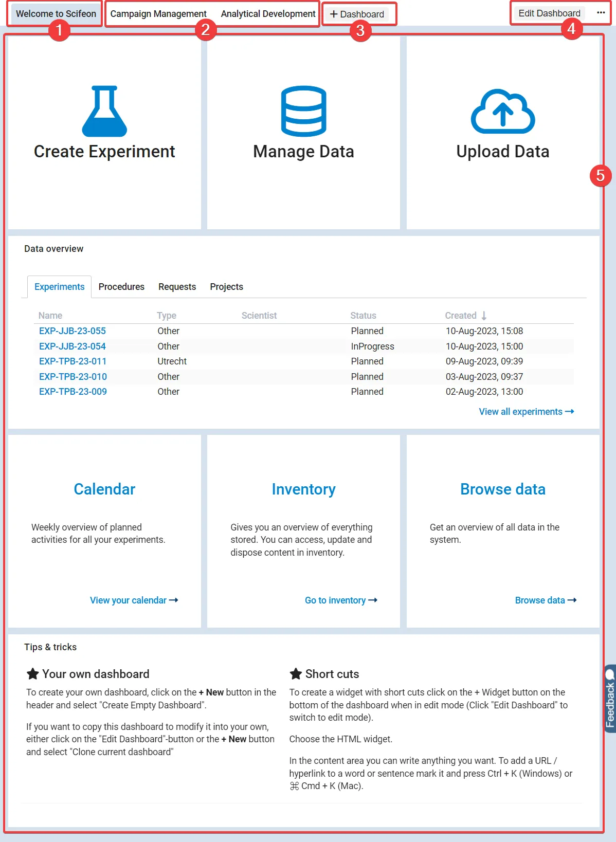Select the Procedures tab in Data overview
Image resolution: width=616 pixels, height=842 pixels.
pyautogui.click(x=121, y=287)
